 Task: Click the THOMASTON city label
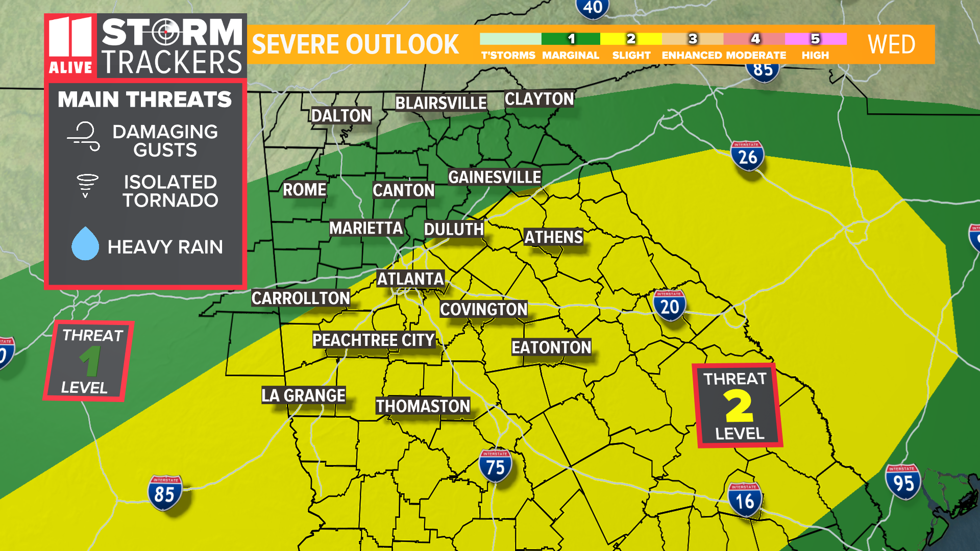(x=423, y=406)
